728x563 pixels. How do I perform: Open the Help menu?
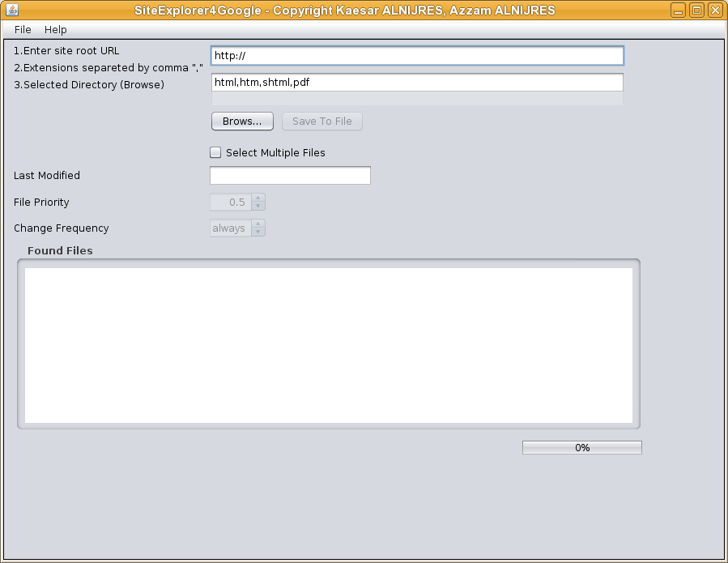point(56,30)
